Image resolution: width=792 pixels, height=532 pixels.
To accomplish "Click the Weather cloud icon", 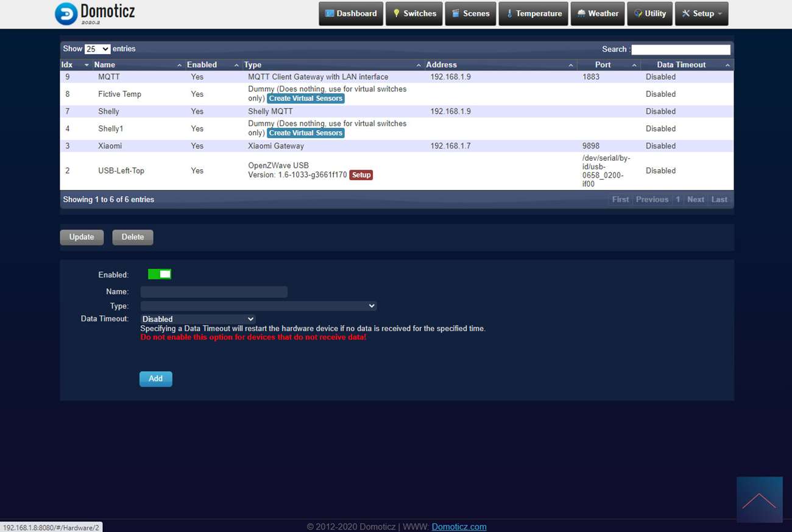I will (x=581, y=13).
